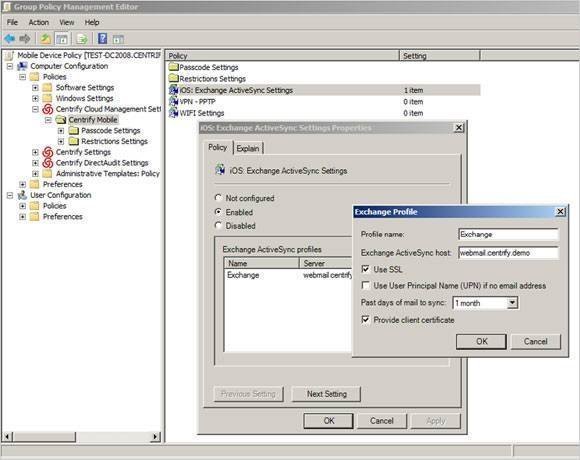Viewport: 580px width, 460px height.
Task: Click Cancel in the ActiveSync Settings Properties dialog
Action: click(382, 420)
